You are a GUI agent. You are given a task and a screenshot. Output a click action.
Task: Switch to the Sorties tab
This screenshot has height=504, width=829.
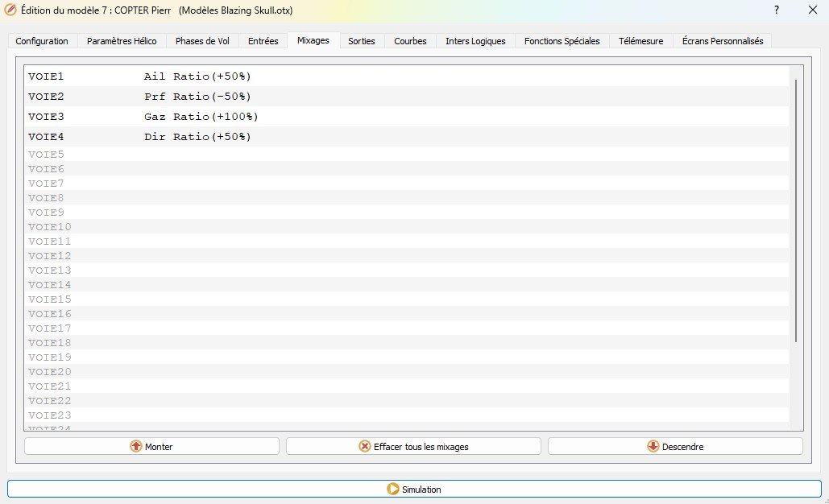(362, 40)
